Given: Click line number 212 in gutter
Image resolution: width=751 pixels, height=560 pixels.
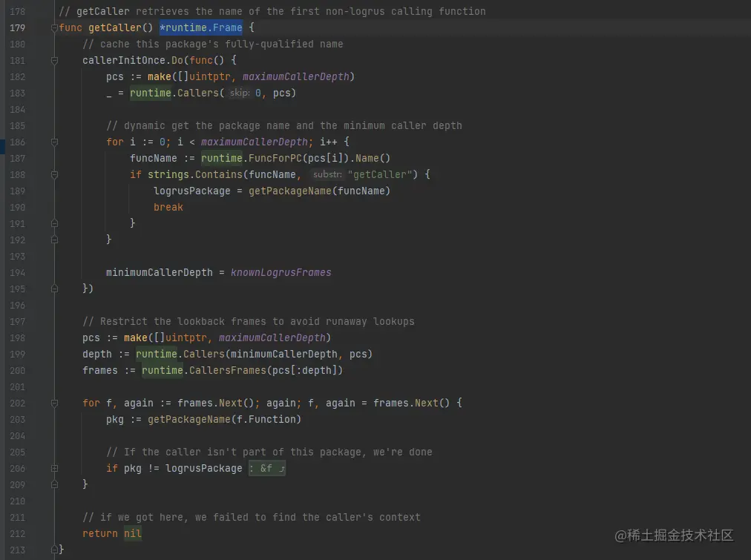Looking at the screenshot, I should [17, 534].
